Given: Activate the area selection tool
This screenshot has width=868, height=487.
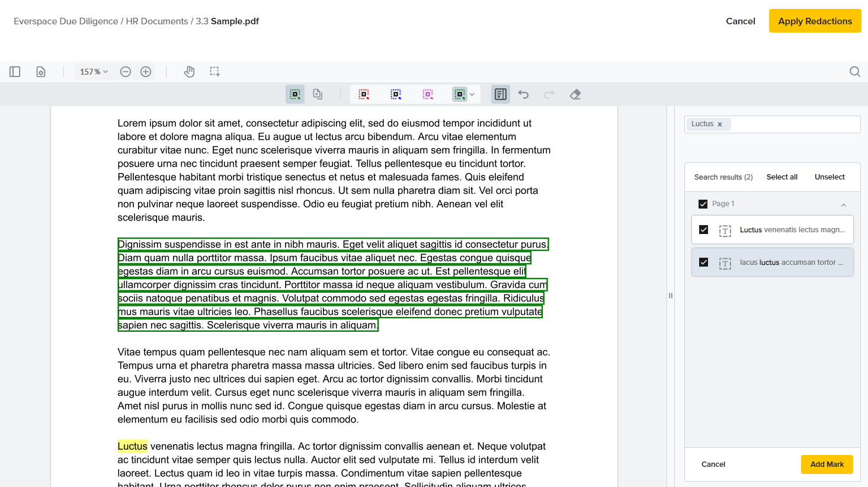Looking at the screenshot, I should click(x=214, y=71).
